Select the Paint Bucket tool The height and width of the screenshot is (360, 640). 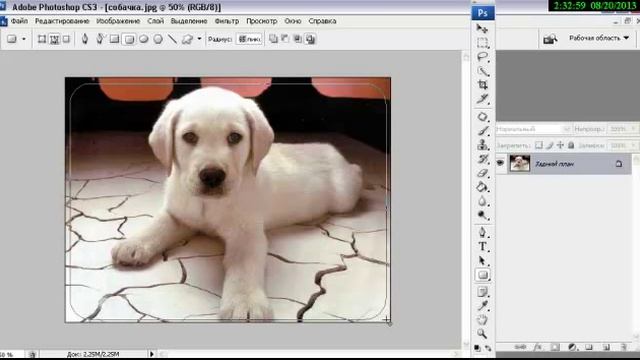(482, 187)
